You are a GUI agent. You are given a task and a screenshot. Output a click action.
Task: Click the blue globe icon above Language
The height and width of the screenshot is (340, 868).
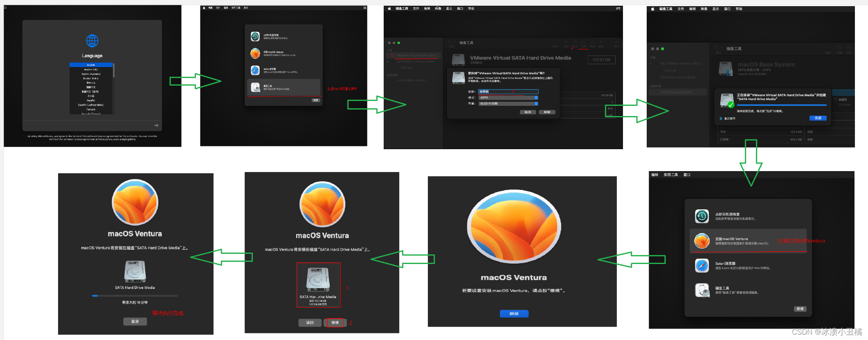92,41
